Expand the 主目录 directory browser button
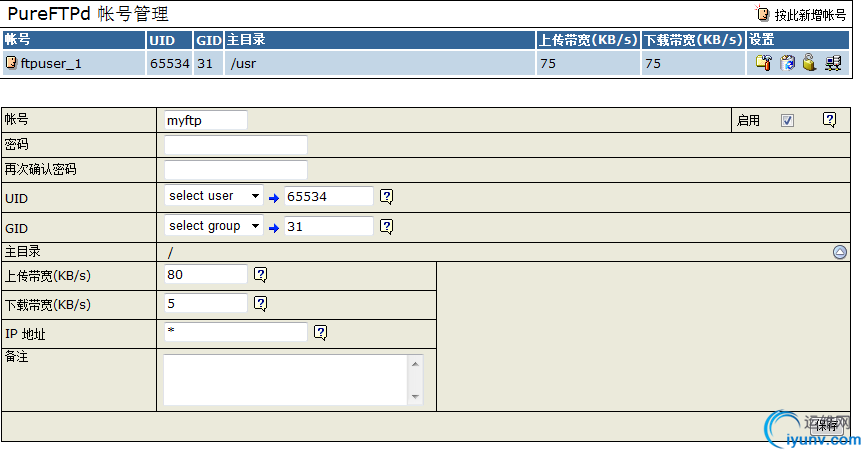Viewport: 867px width, 456px height. (x=840, y=252)
